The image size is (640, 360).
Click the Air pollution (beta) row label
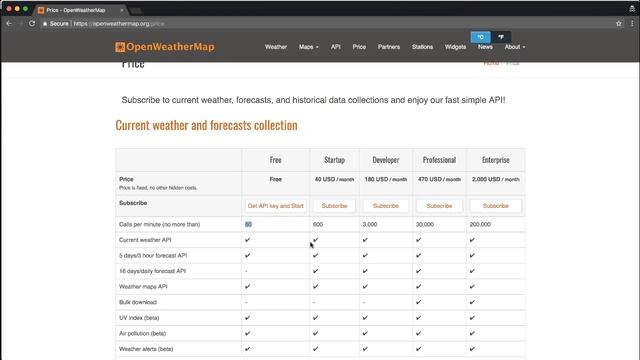click(x=142, y=333)
